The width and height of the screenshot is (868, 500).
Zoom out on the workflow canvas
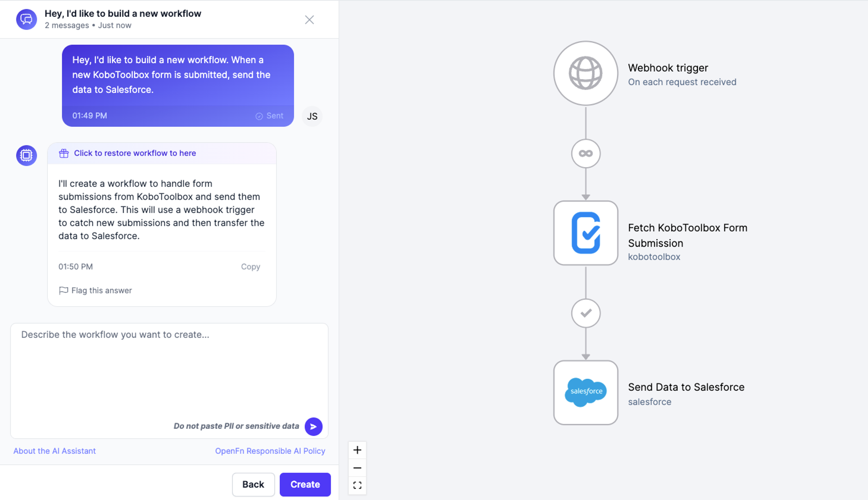pyautogui.click(x=357, y=468)
